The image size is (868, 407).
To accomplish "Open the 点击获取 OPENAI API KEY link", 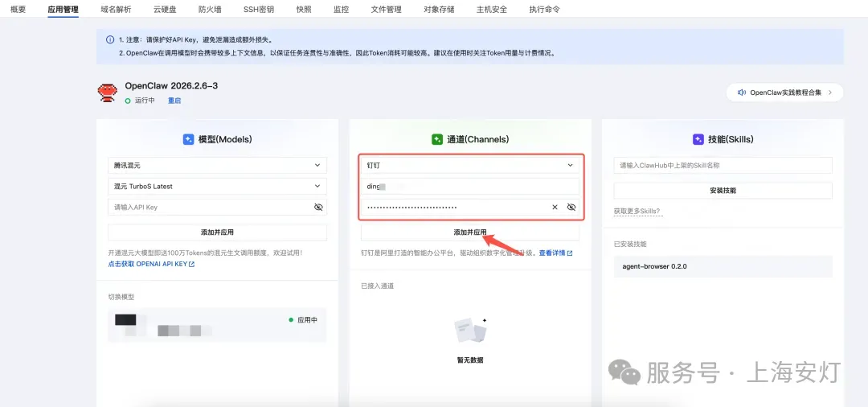I will click(151, 264).
